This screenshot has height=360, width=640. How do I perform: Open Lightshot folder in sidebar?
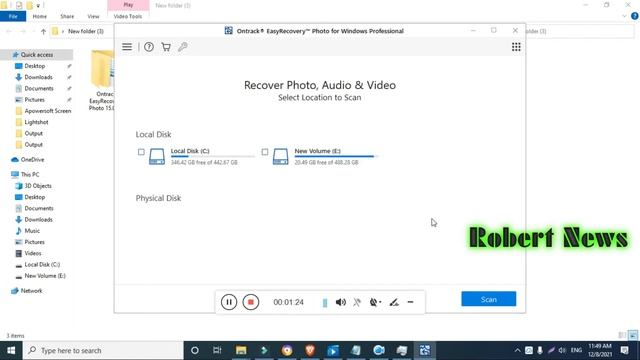(x=36, y=122)
